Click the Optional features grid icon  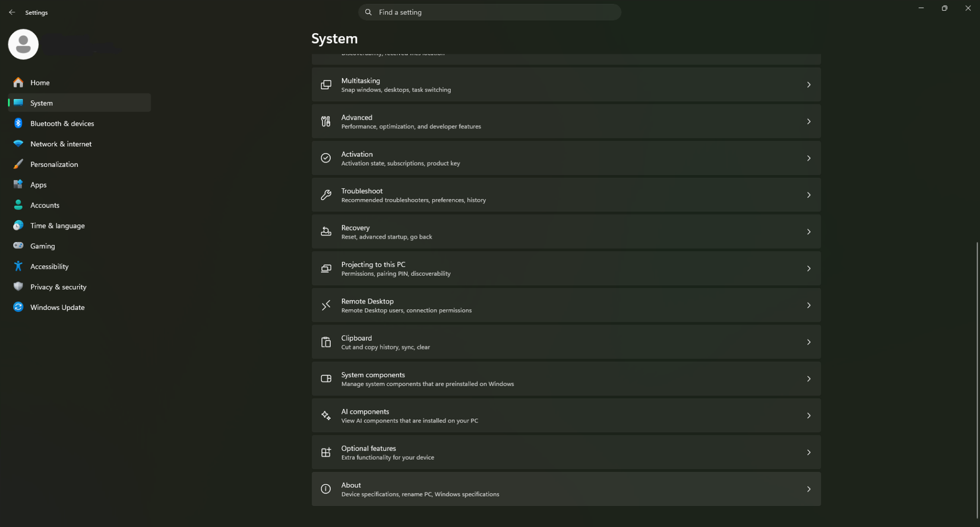(325, 453)
